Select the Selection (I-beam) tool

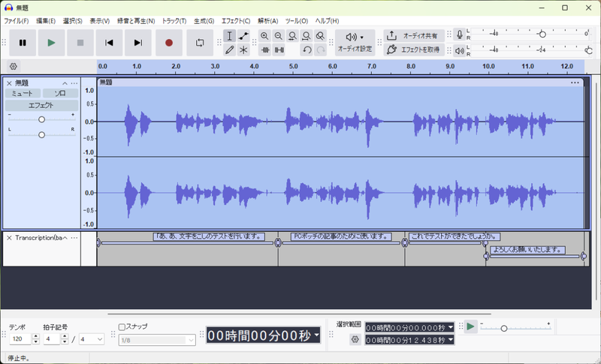click(x=230, y=36)
